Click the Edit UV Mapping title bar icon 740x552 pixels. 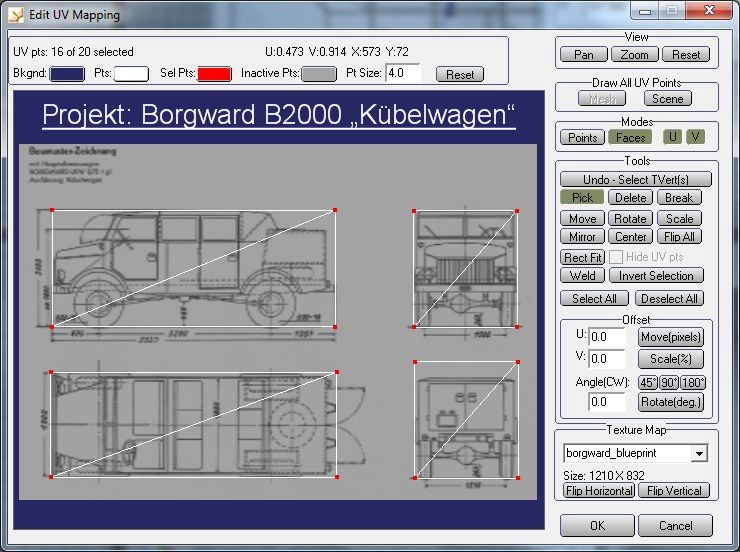16,15
